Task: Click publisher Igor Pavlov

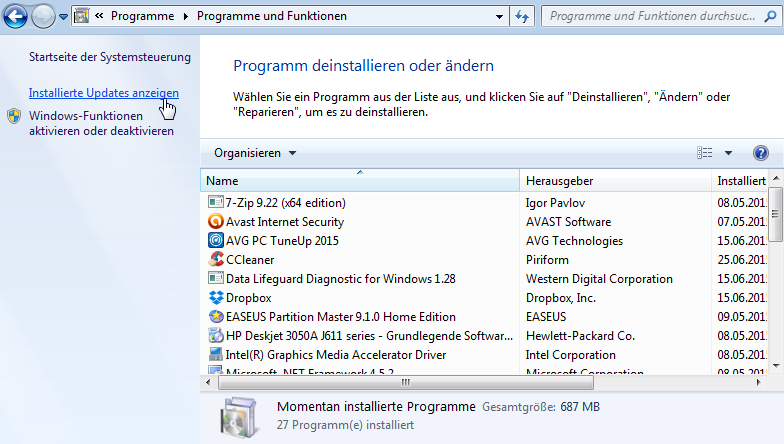Action: pyautogui.click(x=555, y=203)
